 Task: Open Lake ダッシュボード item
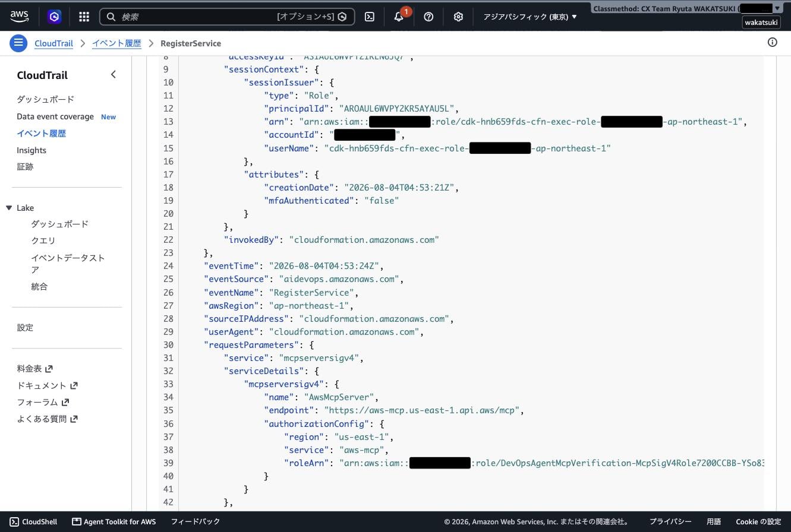tap(60, 224)
